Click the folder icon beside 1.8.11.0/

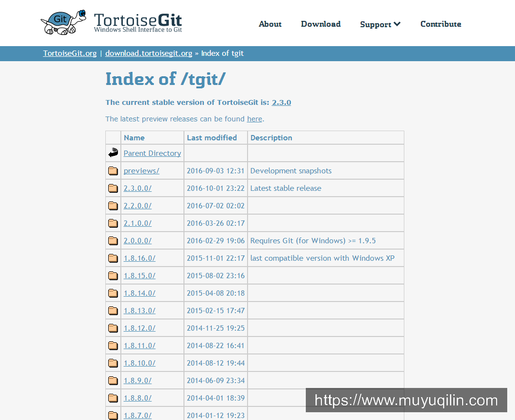[113, 345]
